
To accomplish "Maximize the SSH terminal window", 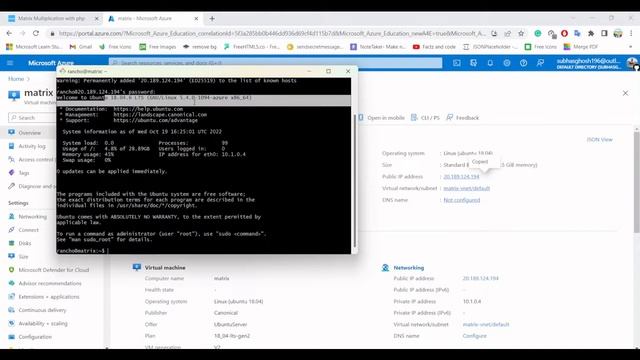I will 329,71.
